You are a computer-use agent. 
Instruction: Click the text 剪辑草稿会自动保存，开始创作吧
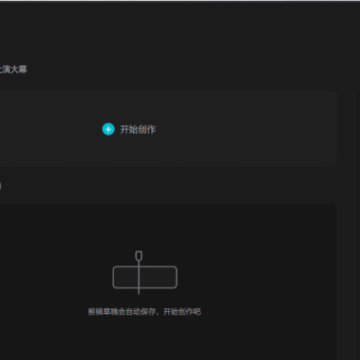(x=144, y=312)
